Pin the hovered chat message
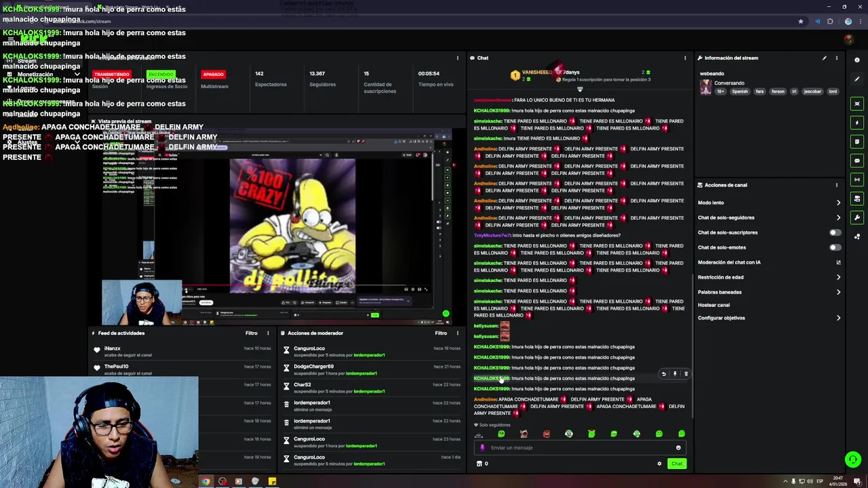The image size is (868, 488). [675, 374]
